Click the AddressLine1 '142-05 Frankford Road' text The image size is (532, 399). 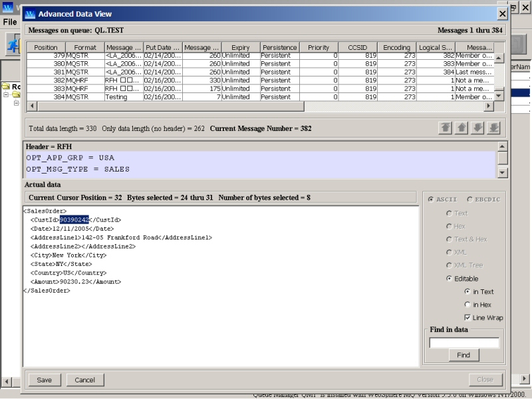tap(120, 237)
